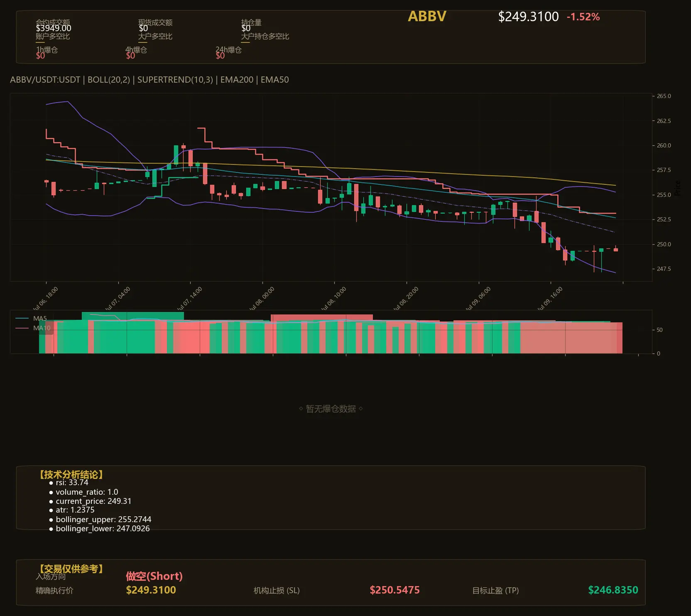691x616 pixels.
Task: Click the exact execution price $249.3100
Action: point(151,590)
